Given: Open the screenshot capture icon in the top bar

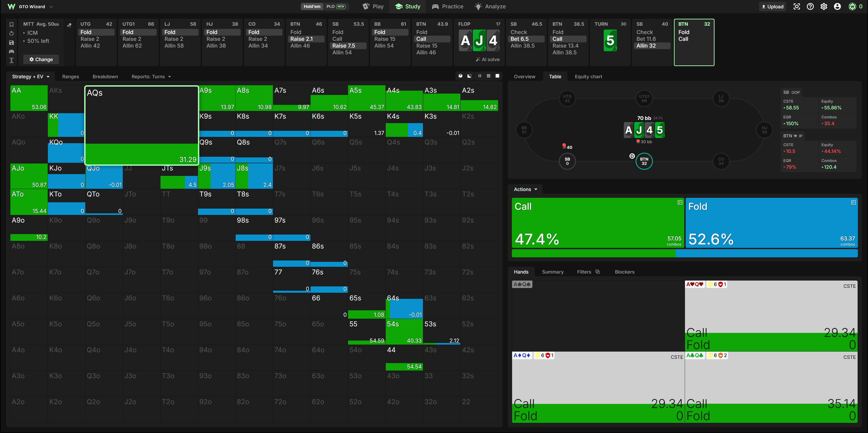Looking at the screenshot, I should point(796,6).
